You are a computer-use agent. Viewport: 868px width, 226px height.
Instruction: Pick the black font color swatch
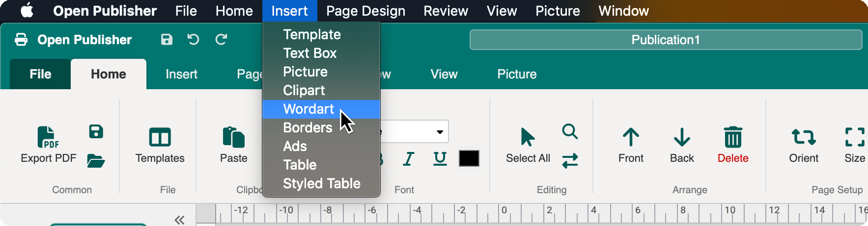pyautogui.click(x=469, y=158)
